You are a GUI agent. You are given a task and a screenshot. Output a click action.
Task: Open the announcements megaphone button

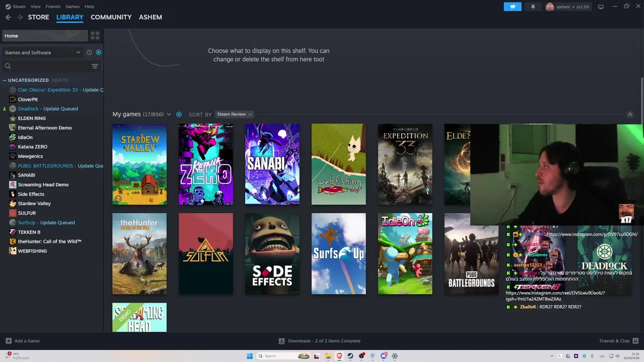pyautogui.click(x=513, y=7)
